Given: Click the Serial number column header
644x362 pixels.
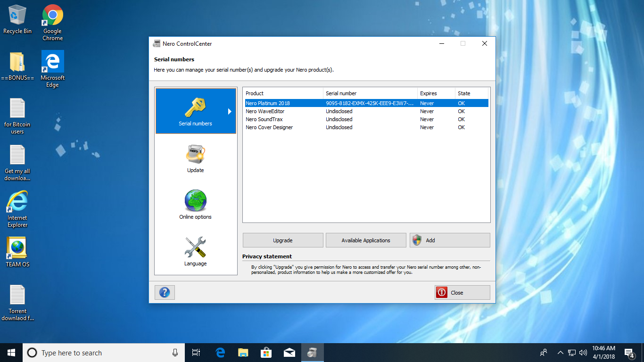Looking at the screenshot, I should (x=370, y=93).
